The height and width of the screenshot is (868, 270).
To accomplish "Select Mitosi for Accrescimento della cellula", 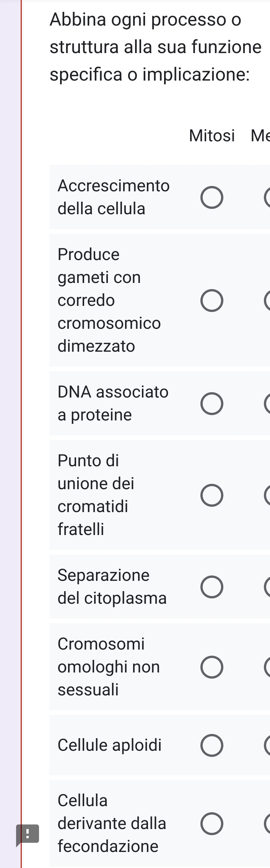I will [212, 198].
